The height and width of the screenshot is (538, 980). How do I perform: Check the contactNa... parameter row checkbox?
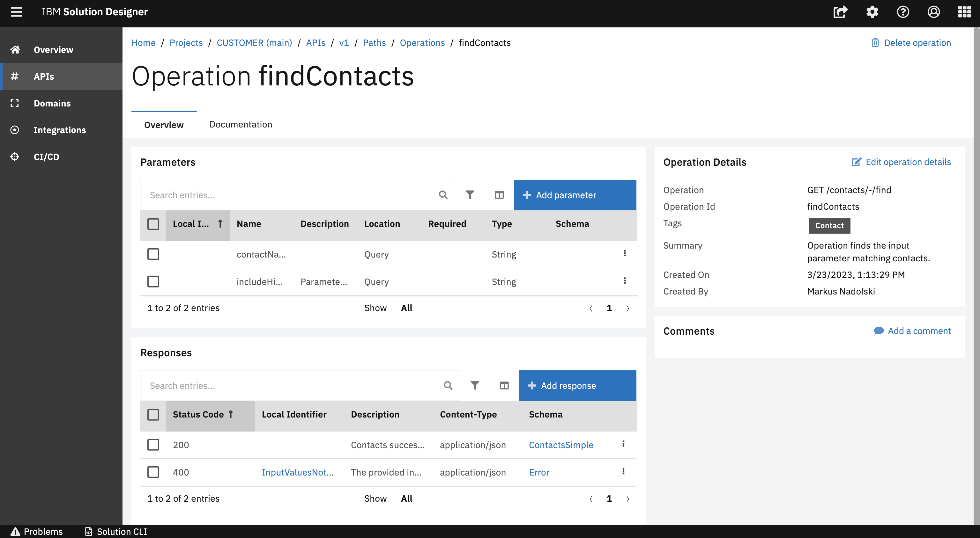point(153,254)
